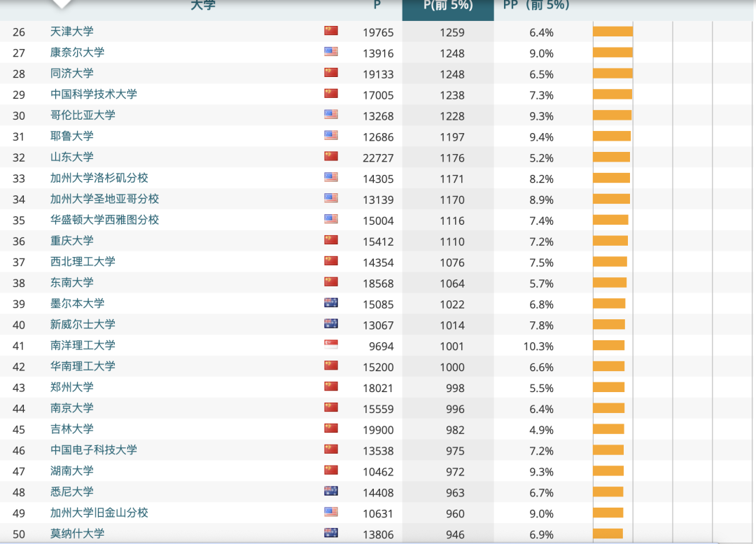Open the 吉林大学 link
The height and width of the screenshot is (544, 756).
(72, 429)
